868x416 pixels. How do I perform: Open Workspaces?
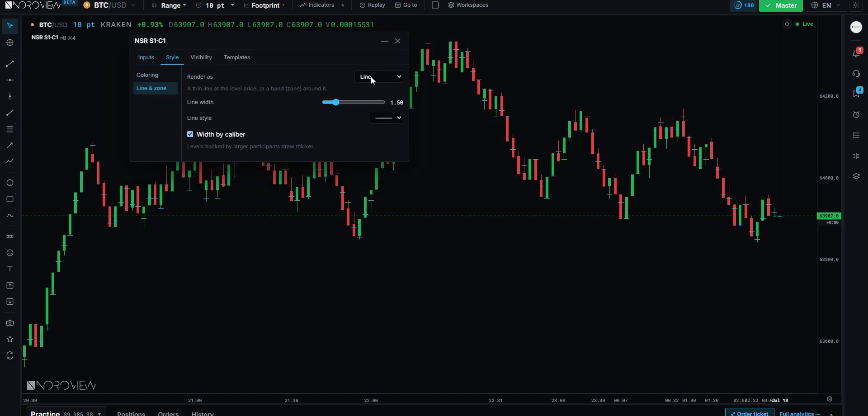click(468, 5)
